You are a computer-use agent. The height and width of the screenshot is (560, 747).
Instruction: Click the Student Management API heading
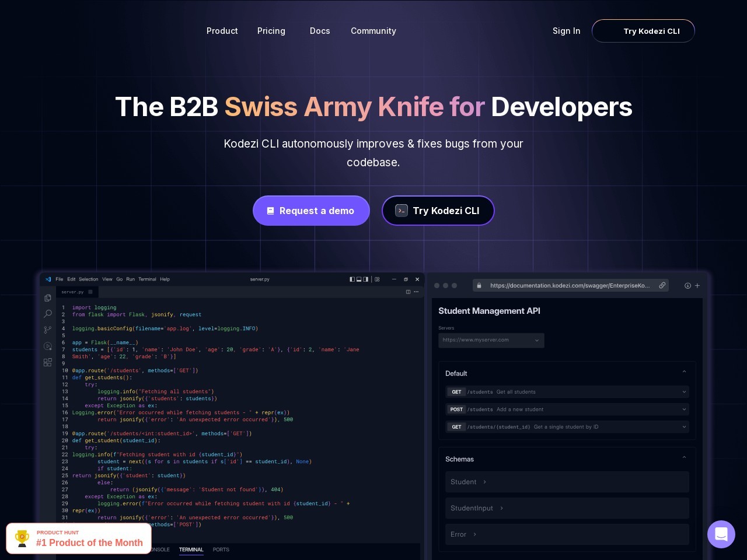click(489, 311)
